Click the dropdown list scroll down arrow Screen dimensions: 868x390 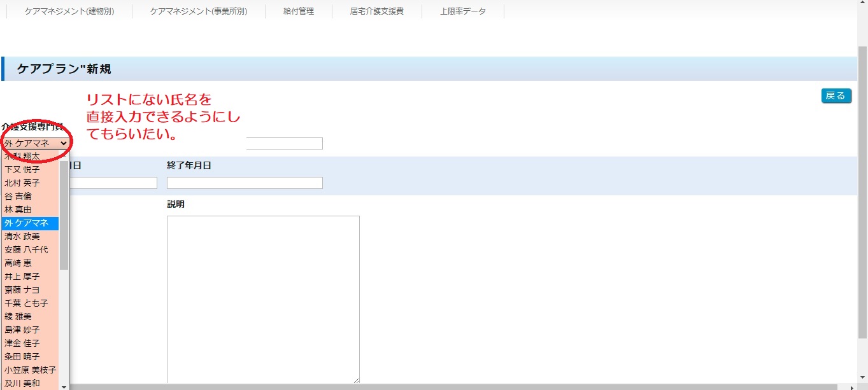pyautogui.click(x=64, y=386)
